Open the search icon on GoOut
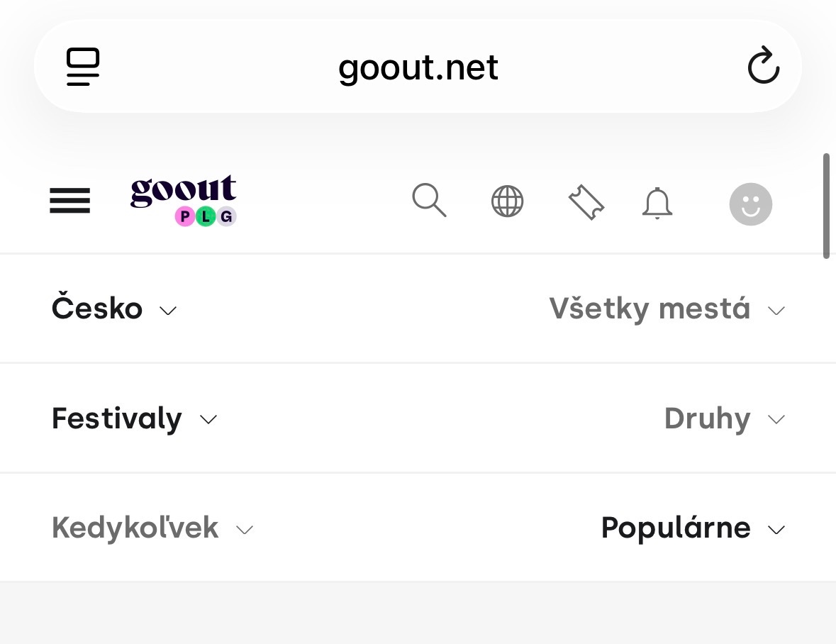This screenshot has height=644, width=836. [429, 202]
